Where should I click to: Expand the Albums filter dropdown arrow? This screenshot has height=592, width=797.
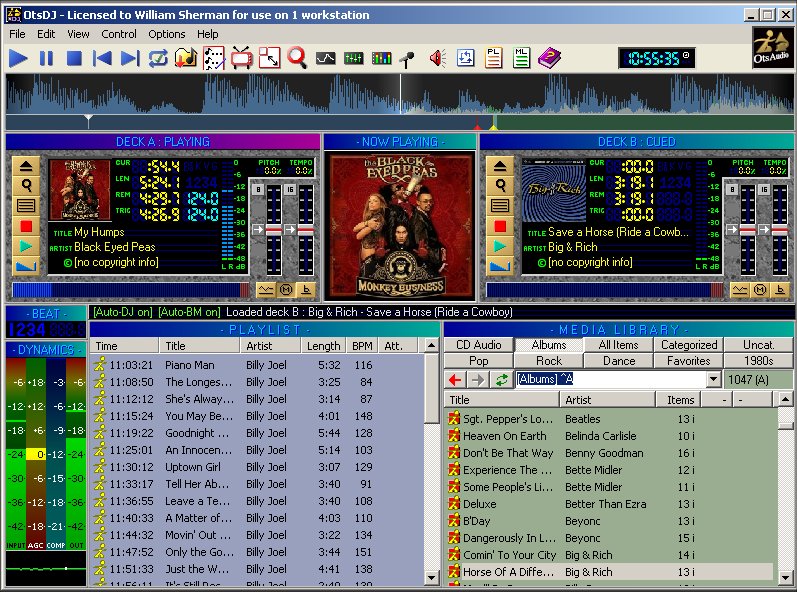(713, 379)
